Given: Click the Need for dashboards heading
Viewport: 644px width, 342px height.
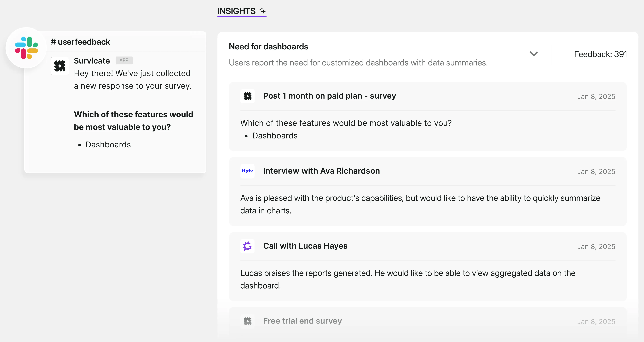Looking at the screenshot, I should pyautogui.click(x=268, y=47).
